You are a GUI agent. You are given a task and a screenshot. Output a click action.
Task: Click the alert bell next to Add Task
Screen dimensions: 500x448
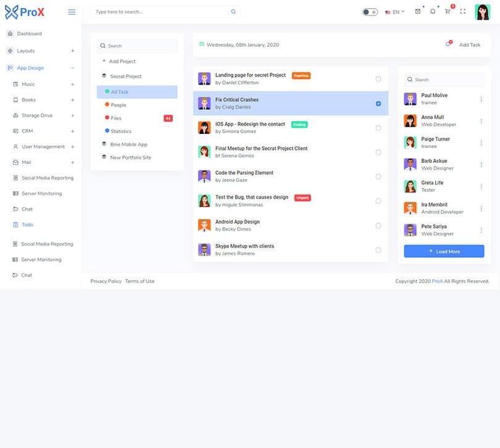[448, 44]
